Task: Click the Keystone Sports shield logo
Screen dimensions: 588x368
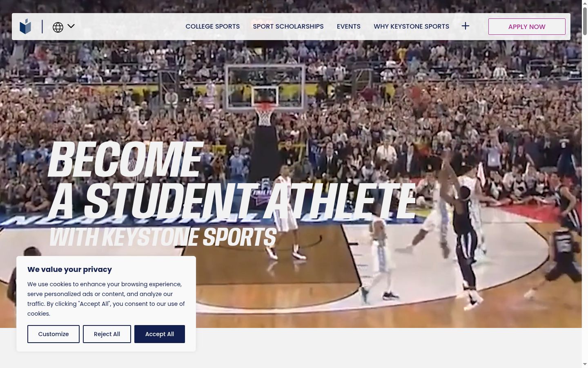Action: pos(25,27)
